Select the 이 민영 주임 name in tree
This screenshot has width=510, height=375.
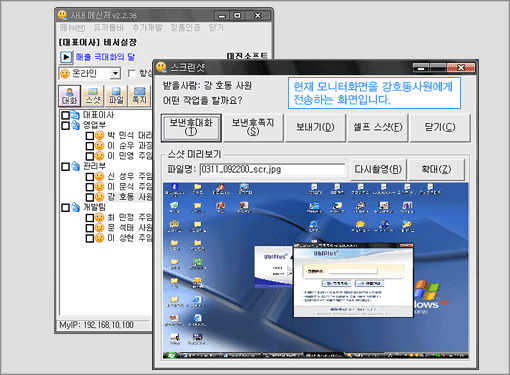click(129, 156)
